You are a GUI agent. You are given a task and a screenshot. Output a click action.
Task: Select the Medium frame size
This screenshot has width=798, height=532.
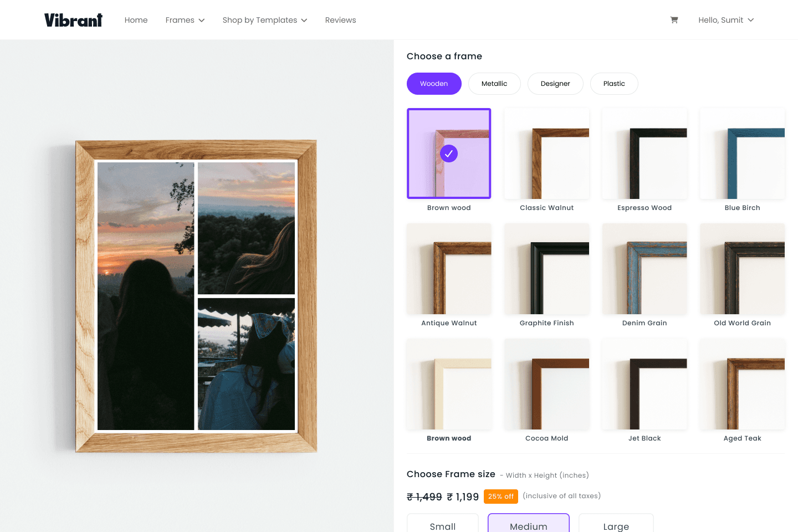(x=529, y=524)
